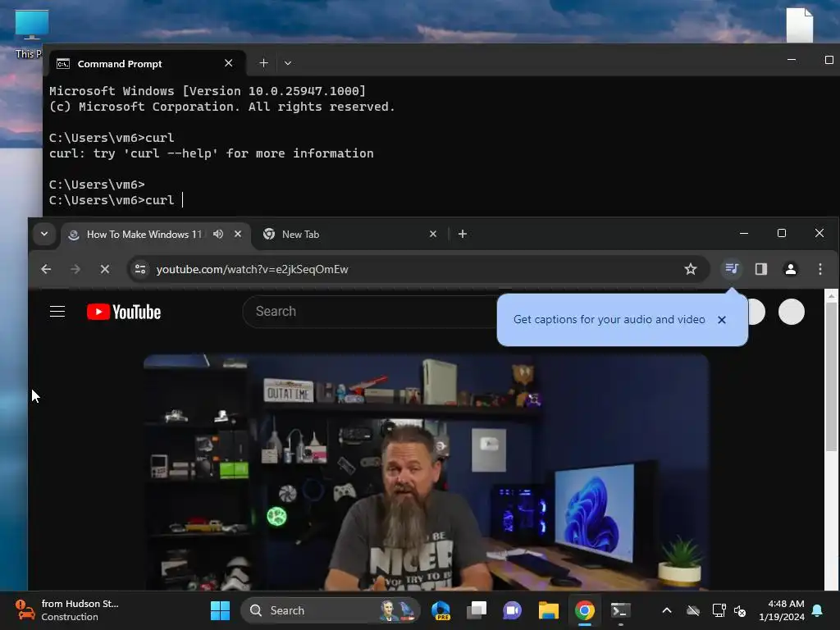
Task: Expand terminal profile dropdown arrow
Action: tap(288, 63)
